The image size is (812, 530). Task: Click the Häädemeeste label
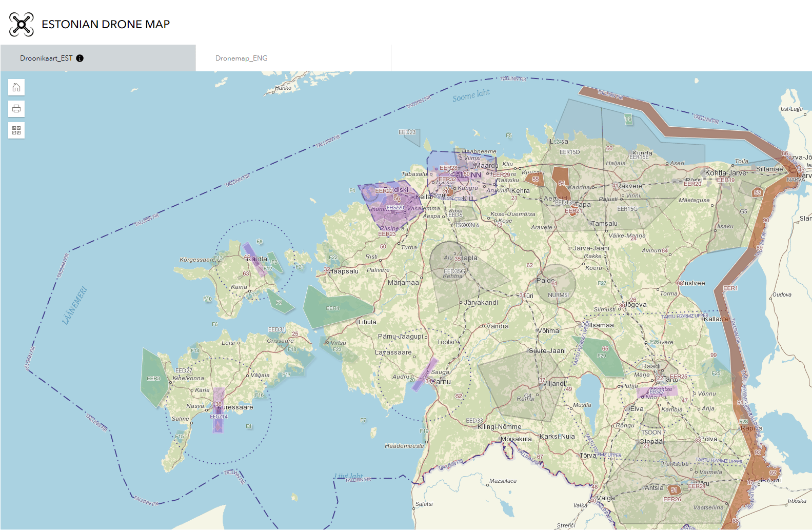[x=404, y=446]
